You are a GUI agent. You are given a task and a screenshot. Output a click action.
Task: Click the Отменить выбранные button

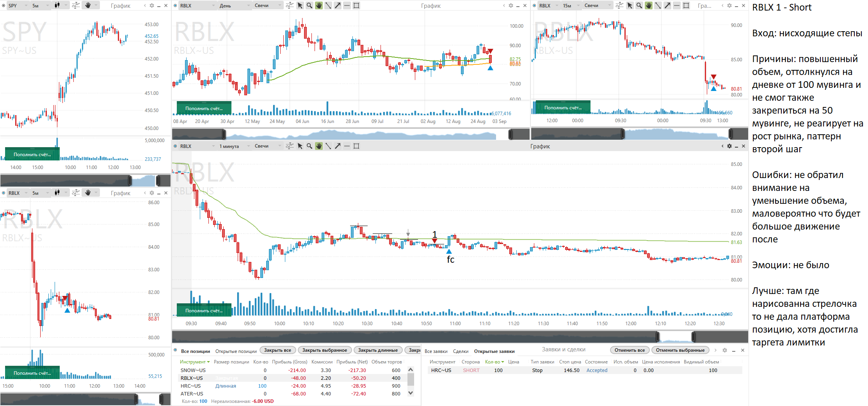(x=680, y=350)
